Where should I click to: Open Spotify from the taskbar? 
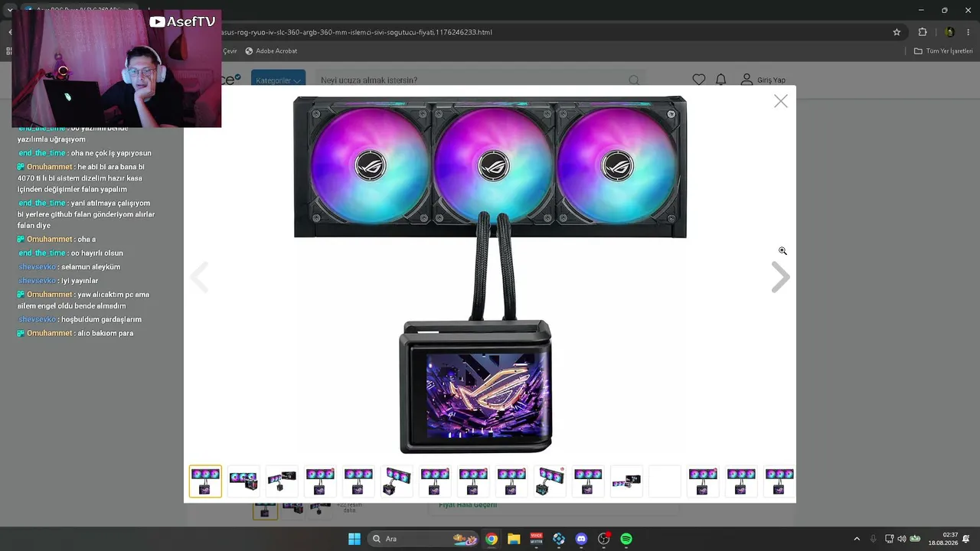(x=626, y=539)
